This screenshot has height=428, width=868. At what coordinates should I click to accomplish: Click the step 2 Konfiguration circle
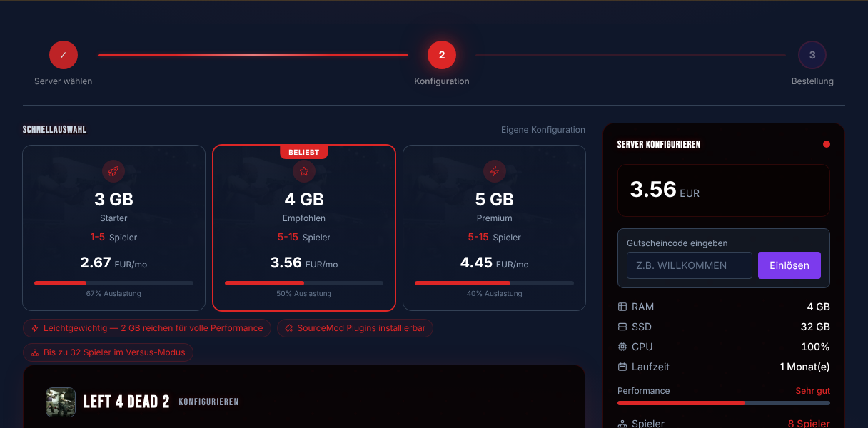click(442, 55)
